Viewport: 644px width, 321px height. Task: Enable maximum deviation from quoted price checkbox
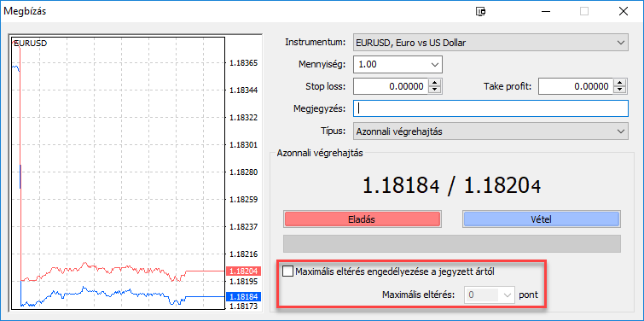click(x=288, y=271)
